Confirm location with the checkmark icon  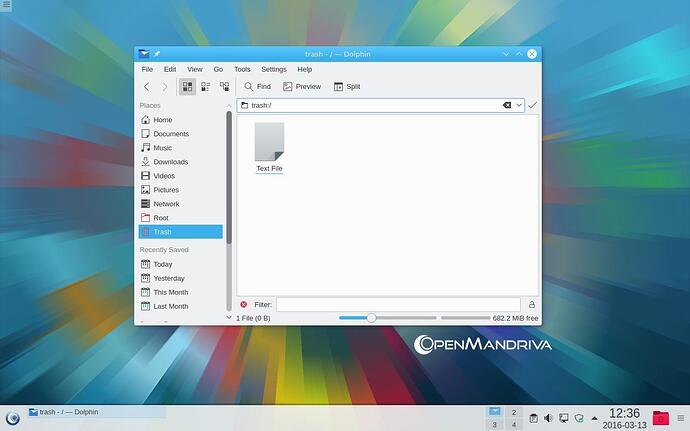(x=532, y=105)
